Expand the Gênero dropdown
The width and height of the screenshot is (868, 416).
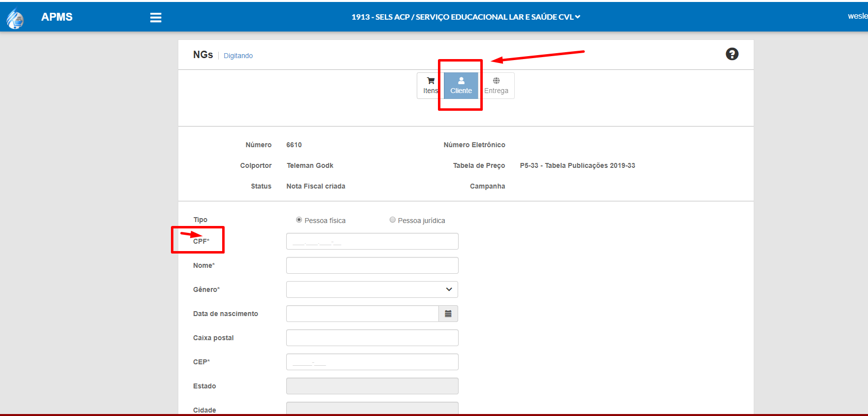click(372, 289)
